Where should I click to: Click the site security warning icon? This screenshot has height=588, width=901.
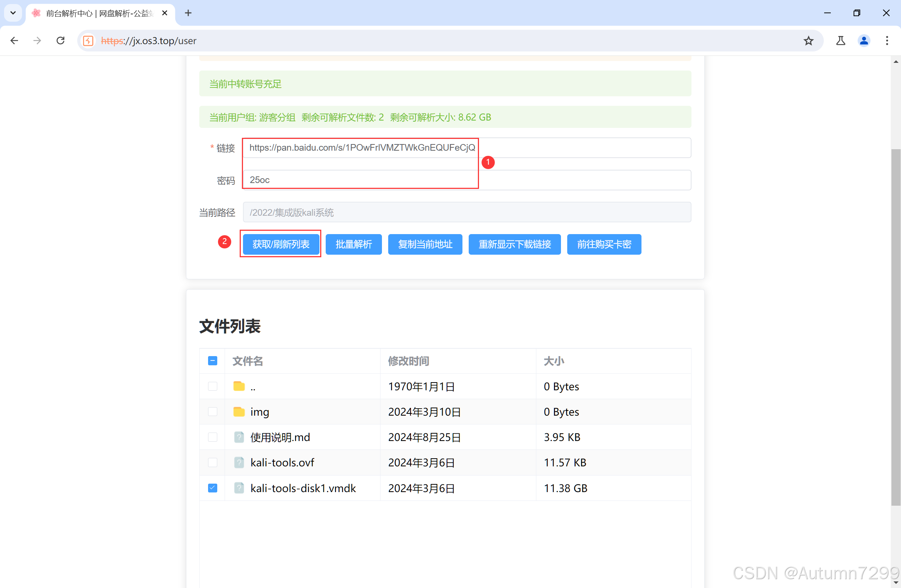[x=88, y=40]
